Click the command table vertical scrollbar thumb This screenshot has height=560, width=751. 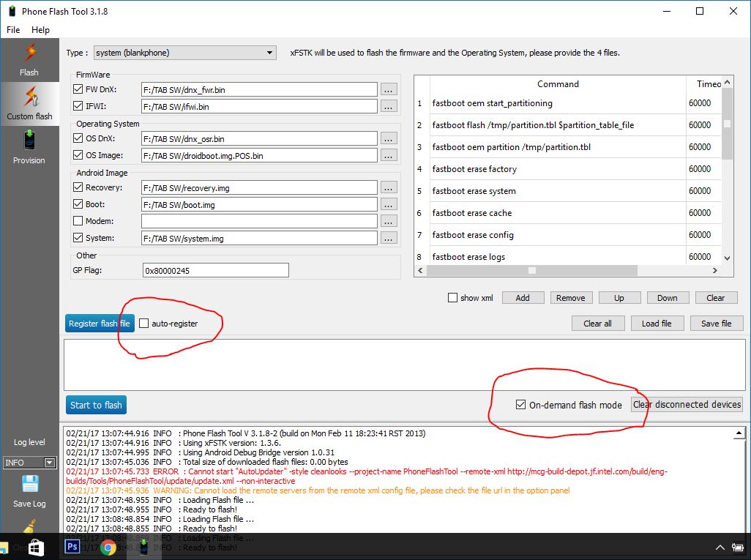(x=727, y=124)
